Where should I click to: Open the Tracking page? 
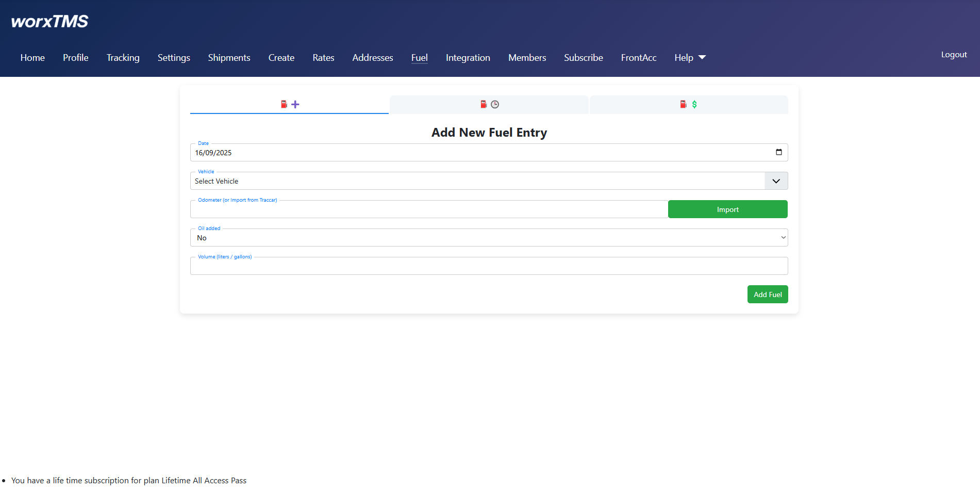[x=123, y=57]
